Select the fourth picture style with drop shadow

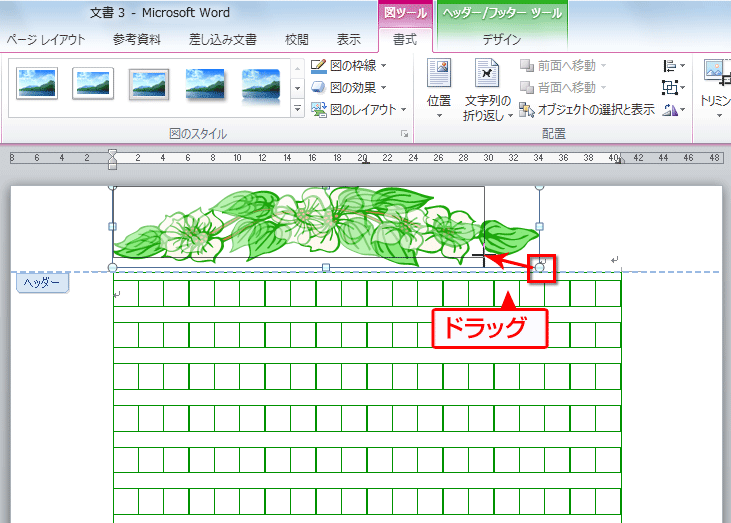[x=205, y=84]
